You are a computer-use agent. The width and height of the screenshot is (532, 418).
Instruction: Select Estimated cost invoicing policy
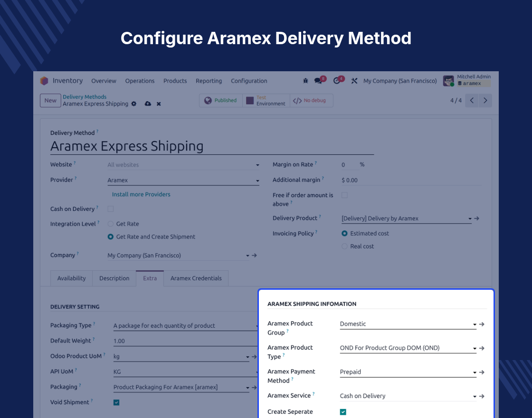(344, 233)
